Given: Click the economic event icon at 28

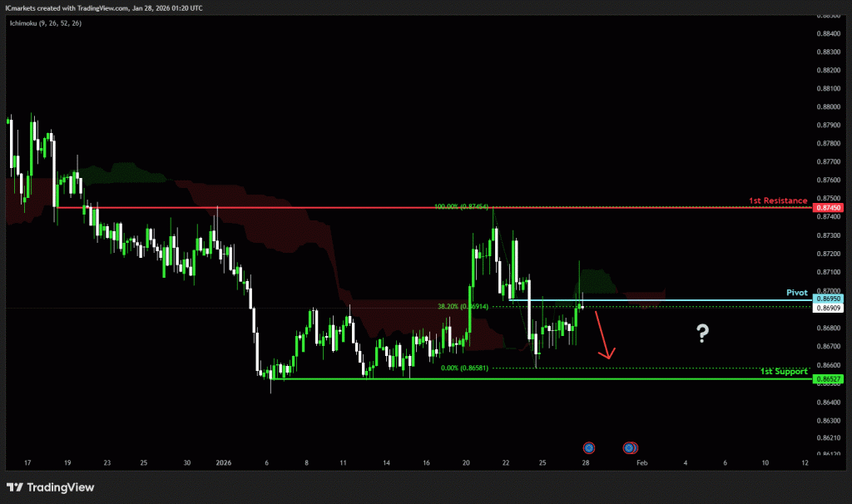Looking at the screenshot, I should click(588, 447).
